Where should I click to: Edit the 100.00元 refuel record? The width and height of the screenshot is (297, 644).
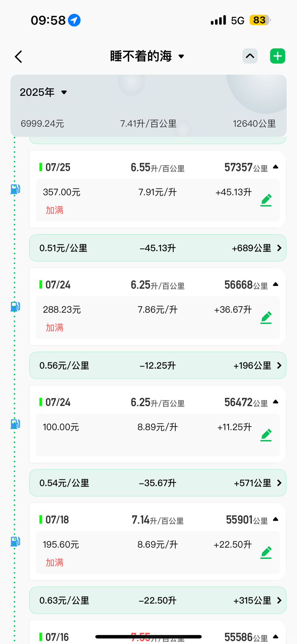click(266, 435)
